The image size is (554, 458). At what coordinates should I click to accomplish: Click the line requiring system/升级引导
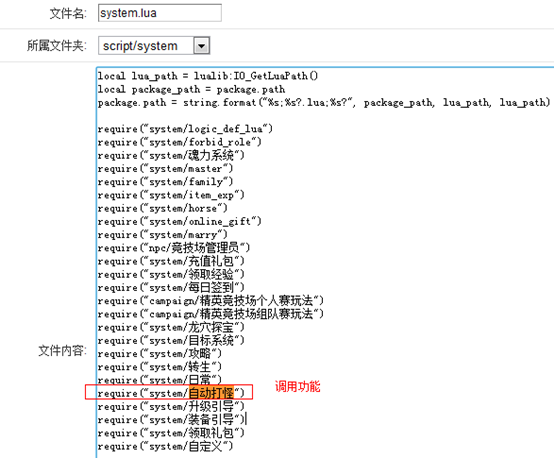tap(171, 406)
